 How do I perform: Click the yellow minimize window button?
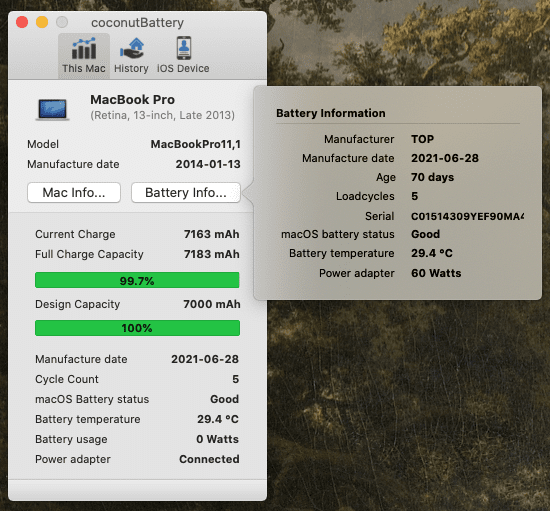coord(42,22)
